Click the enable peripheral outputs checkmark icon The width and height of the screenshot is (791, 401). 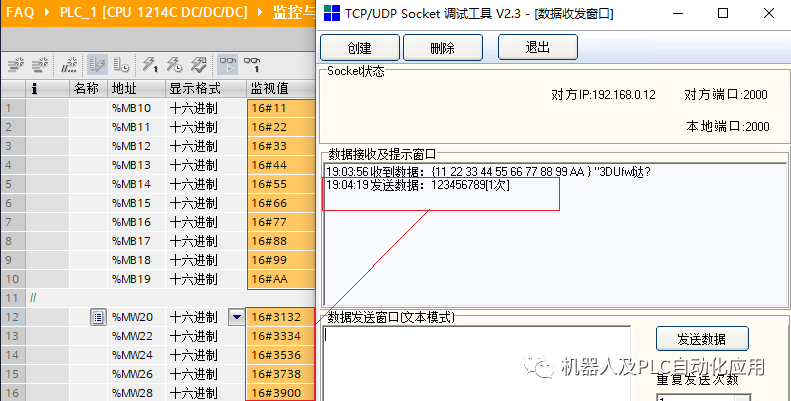pos(199,65)
